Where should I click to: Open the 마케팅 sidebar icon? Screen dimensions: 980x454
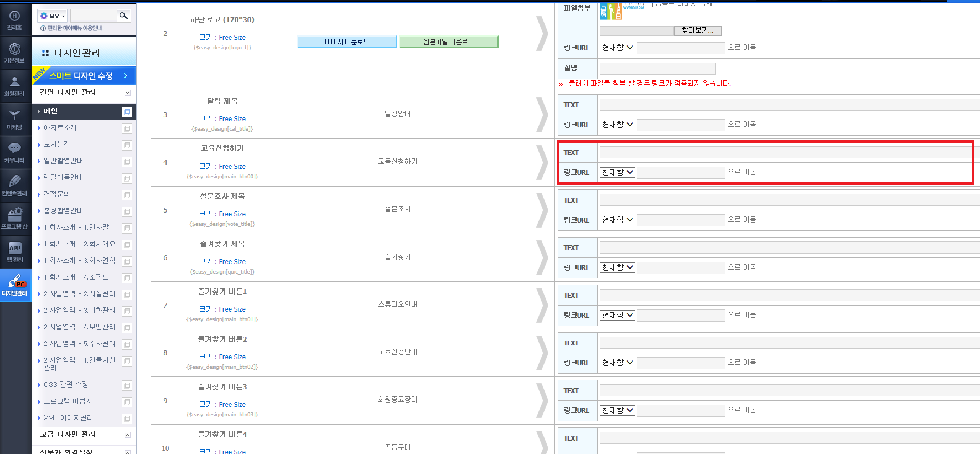15,120
